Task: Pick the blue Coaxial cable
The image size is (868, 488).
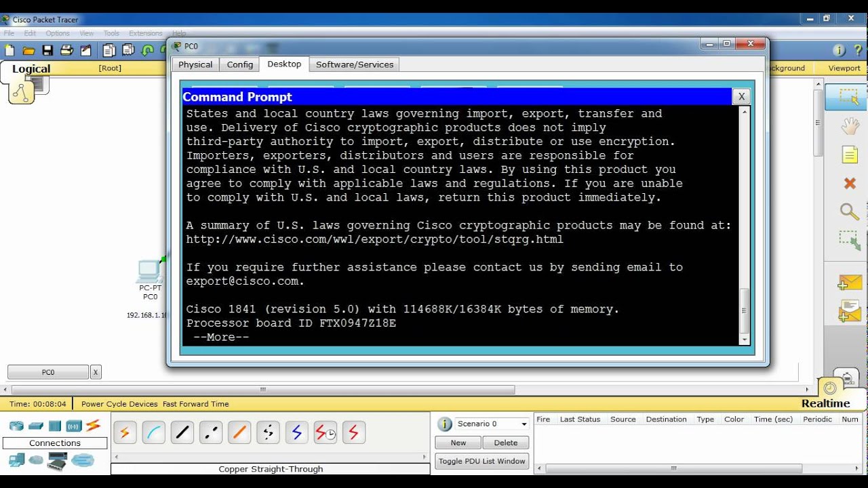Action: (296, 432)
